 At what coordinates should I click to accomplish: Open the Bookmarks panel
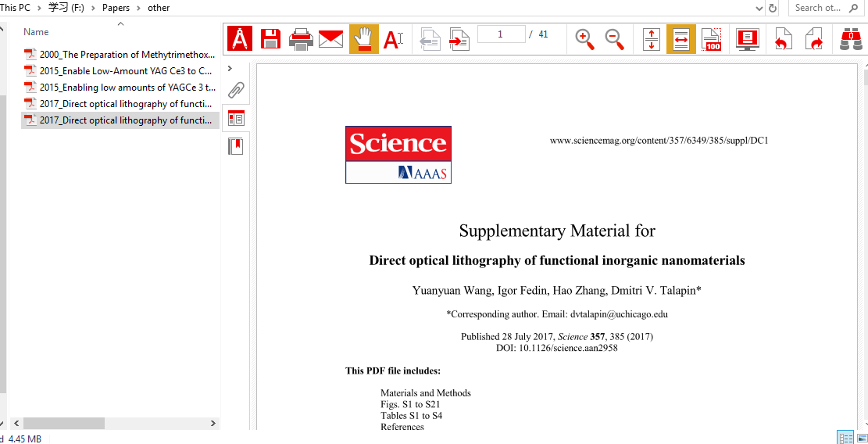[x=237, y=147]
